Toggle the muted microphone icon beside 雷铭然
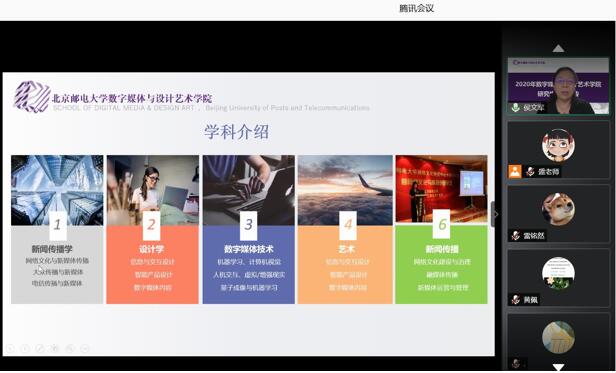 [x=515, y=236]
